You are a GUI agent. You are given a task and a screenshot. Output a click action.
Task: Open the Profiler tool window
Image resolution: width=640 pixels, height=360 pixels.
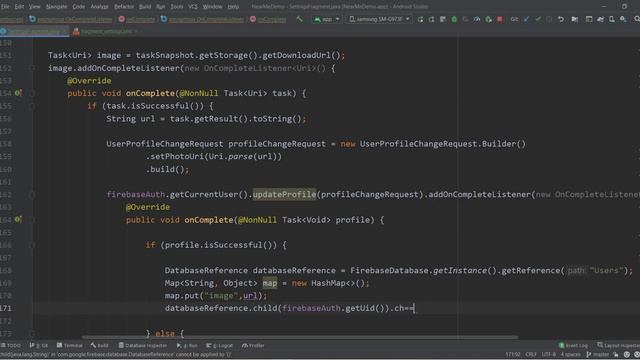[253, 346]
